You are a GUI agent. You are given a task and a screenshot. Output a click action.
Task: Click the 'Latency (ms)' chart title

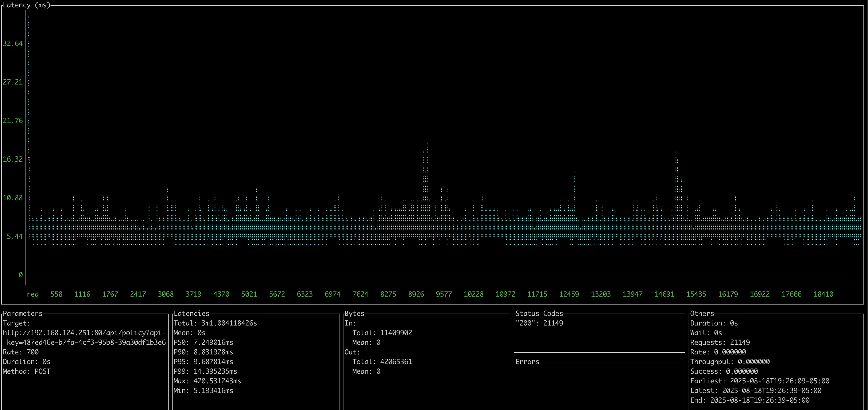[x=27, y=5]
